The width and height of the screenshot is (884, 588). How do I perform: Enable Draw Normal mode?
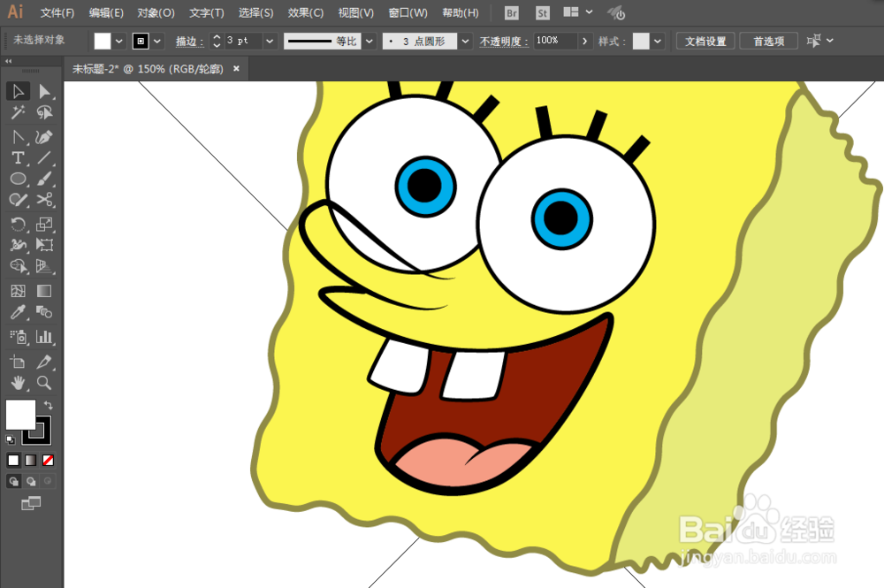click(13, 481)
